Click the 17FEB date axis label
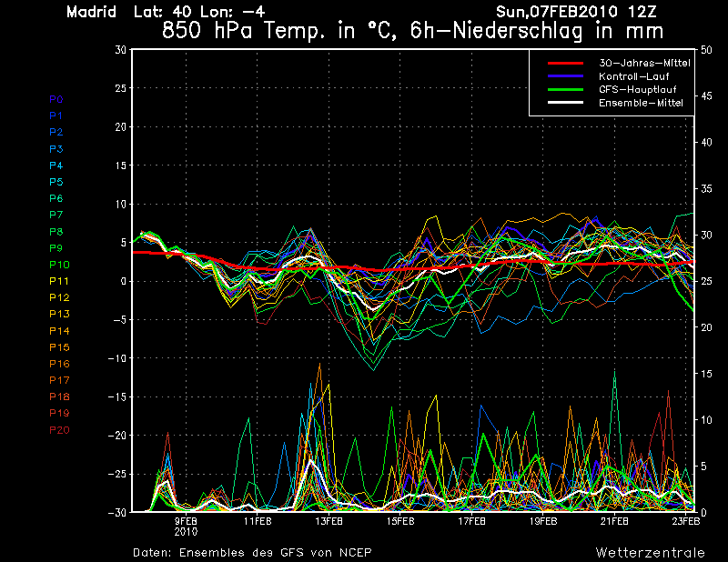 [x=471, y=522]
